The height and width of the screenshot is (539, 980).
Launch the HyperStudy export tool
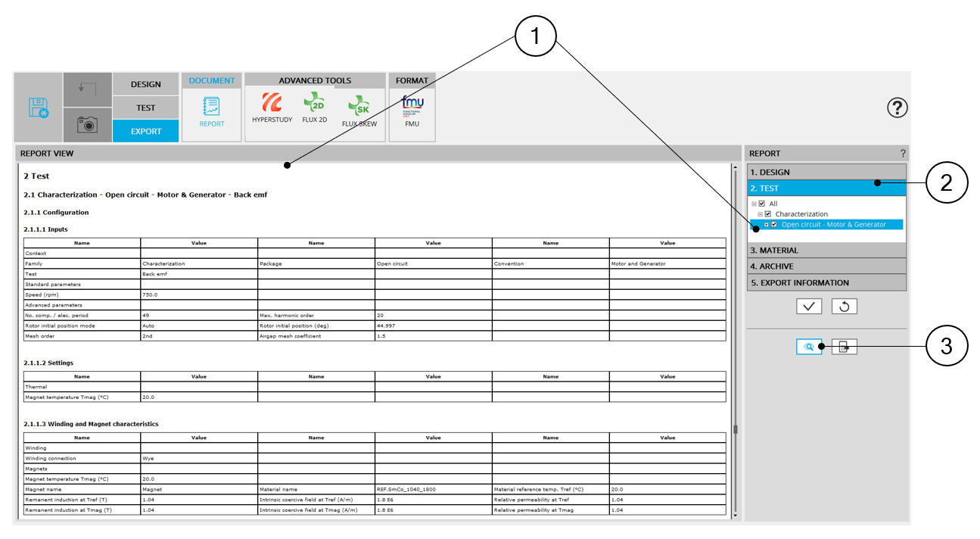click(x=272, y=107)
